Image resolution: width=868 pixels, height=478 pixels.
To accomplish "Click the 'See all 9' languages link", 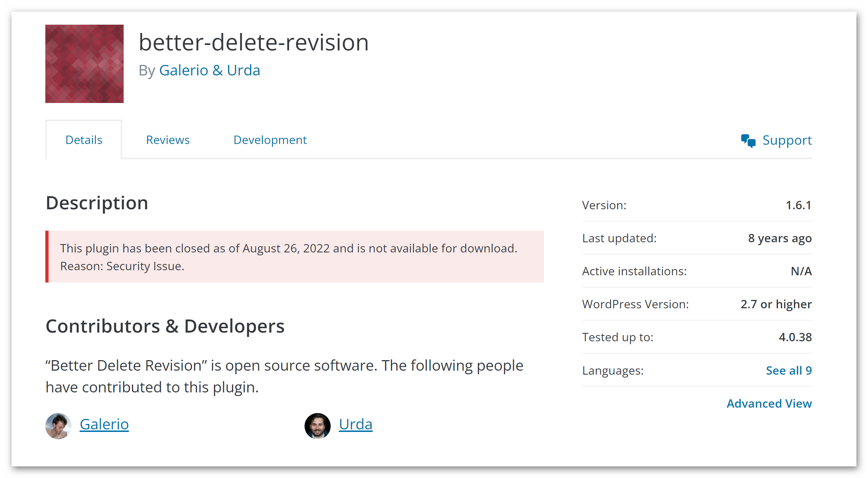I will click(789, 370).
